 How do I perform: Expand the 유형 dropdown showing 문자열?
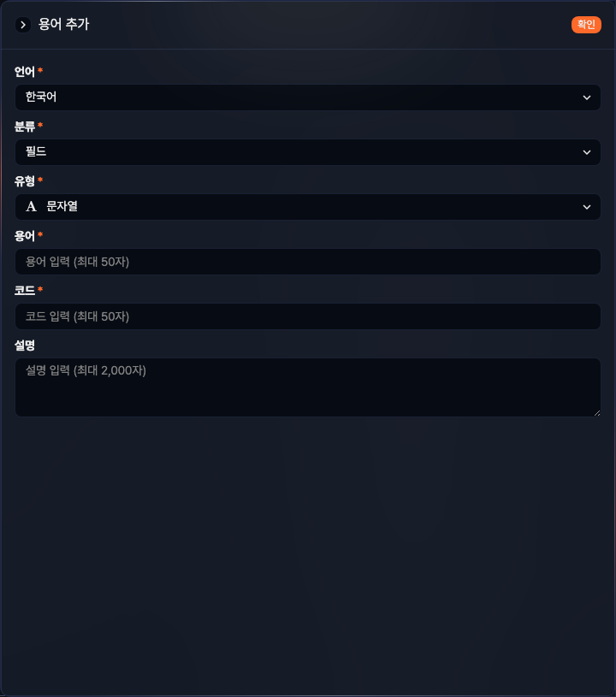pyautogui.click(x=308, y=206)
